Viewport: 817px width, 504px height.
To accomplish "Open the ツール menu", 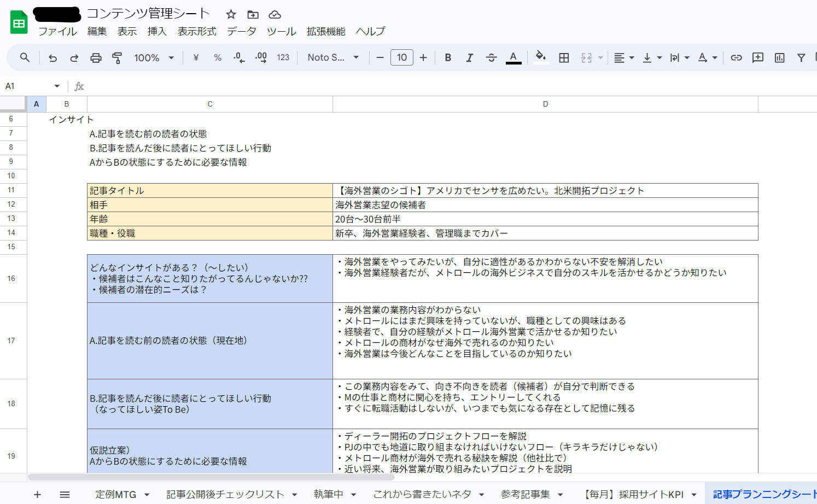I will [x=282, y=31].
